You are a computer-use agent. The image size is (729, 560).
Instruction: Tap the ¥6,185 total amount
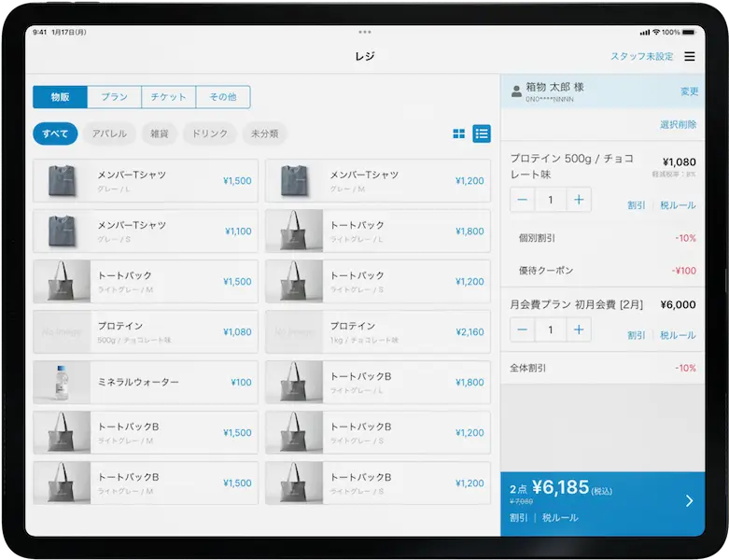coord(560,487)
